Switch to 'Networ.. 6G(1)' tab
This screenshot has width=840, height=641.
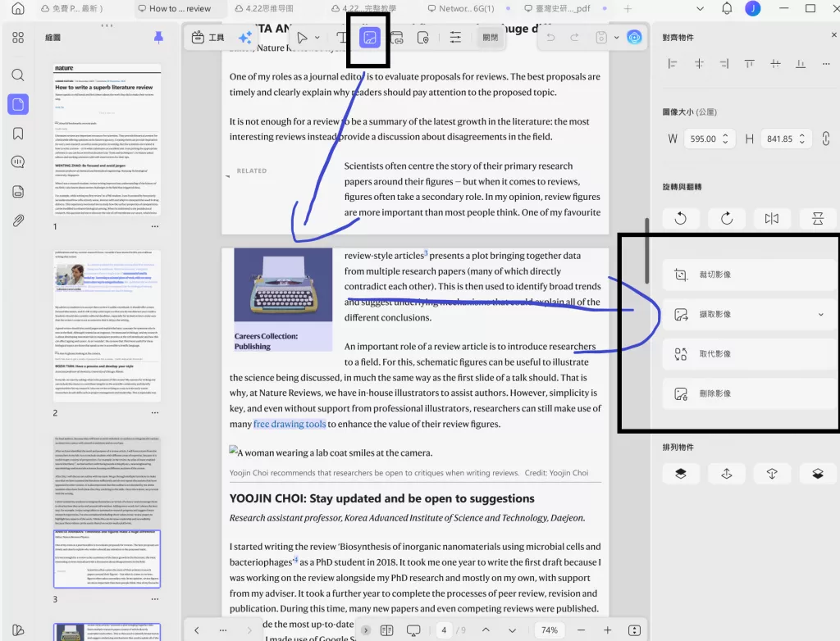[x=461, y=8]
